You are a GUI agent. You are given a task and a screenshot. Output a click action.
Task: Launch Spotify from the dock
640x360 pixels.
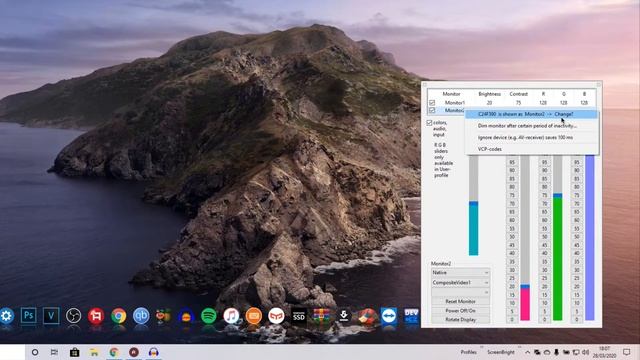coord(209,316)
